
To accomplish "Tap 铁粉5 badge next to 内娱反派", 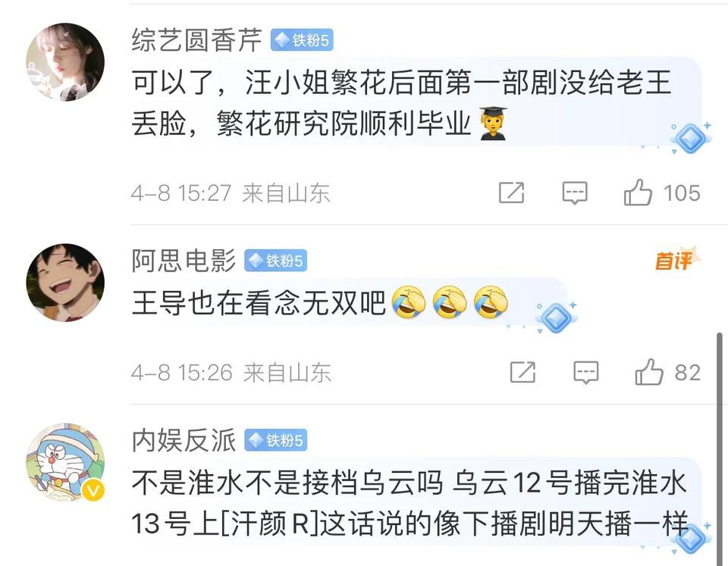I will [x=276, y=440].
